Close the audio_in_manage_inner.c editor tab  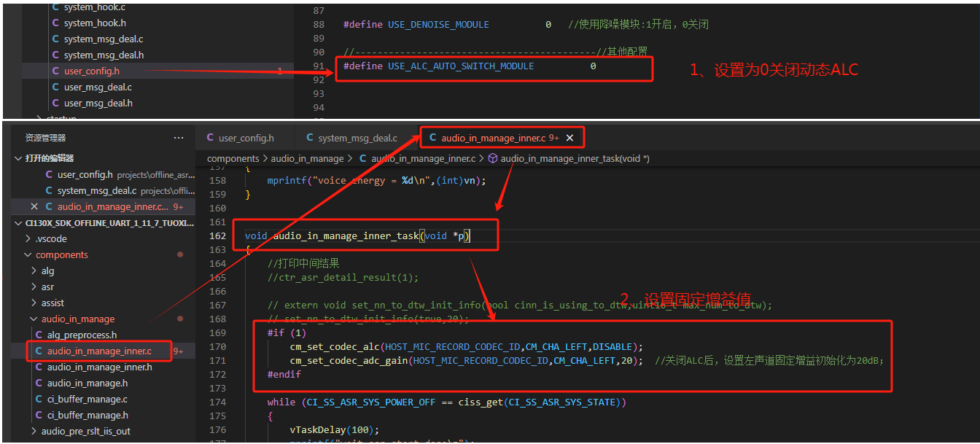coord(570,138)
